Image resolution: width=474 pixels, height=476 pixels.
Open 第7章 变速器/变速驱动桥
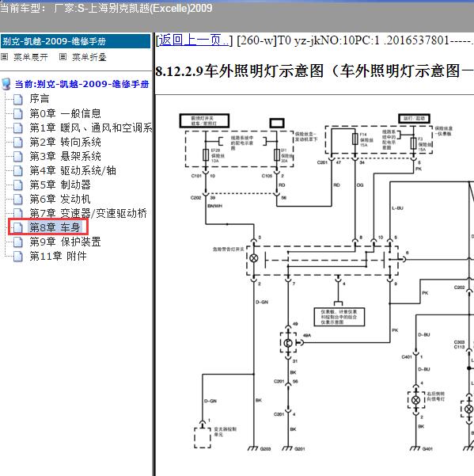[x=89, y=213]
